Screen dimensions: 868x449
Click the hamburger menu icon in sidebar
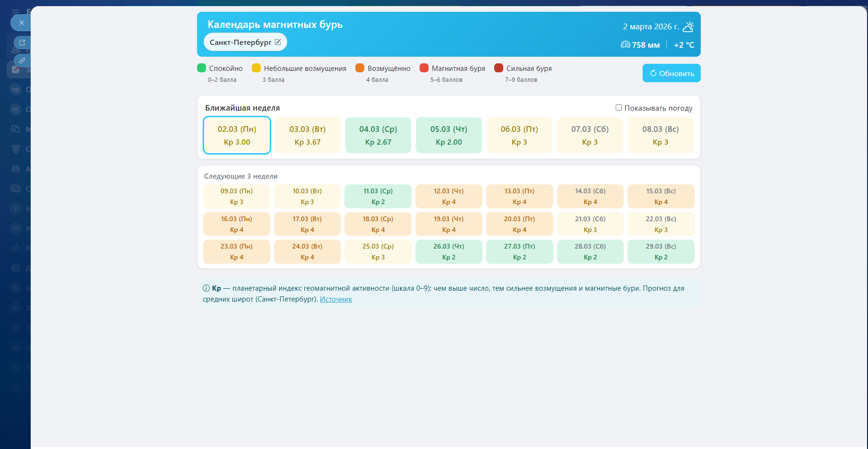click(16, 12)
